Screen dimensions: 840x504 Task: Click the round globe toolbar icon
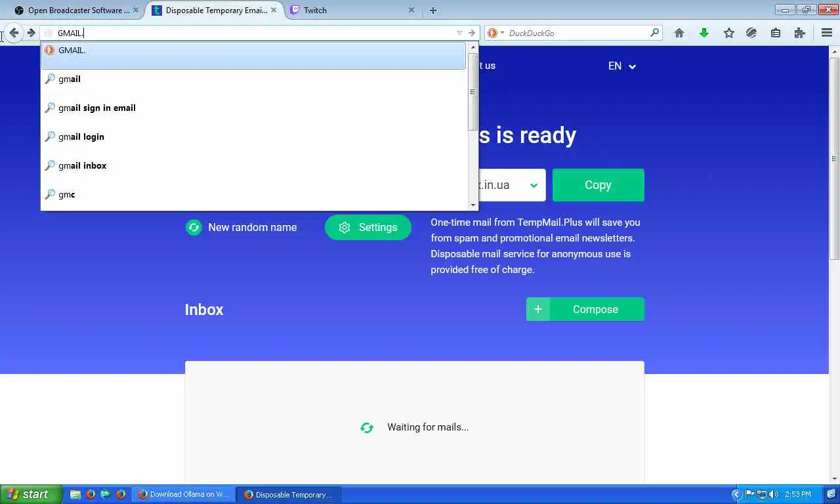pyautogui.click(x=751, y=33)
